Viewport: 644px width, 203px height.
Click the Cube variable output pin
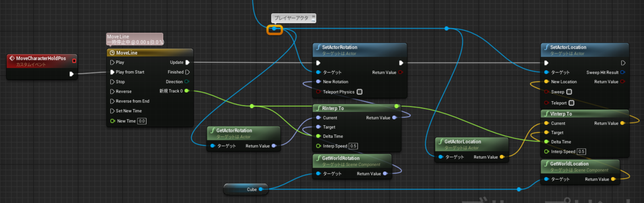(x=261, y=189)
